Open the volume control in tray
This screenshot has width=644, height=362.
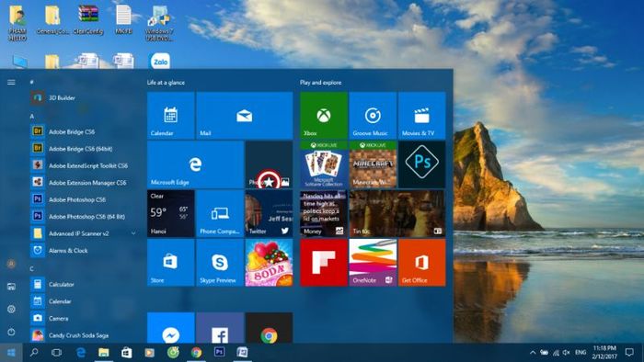click(567, 352)
